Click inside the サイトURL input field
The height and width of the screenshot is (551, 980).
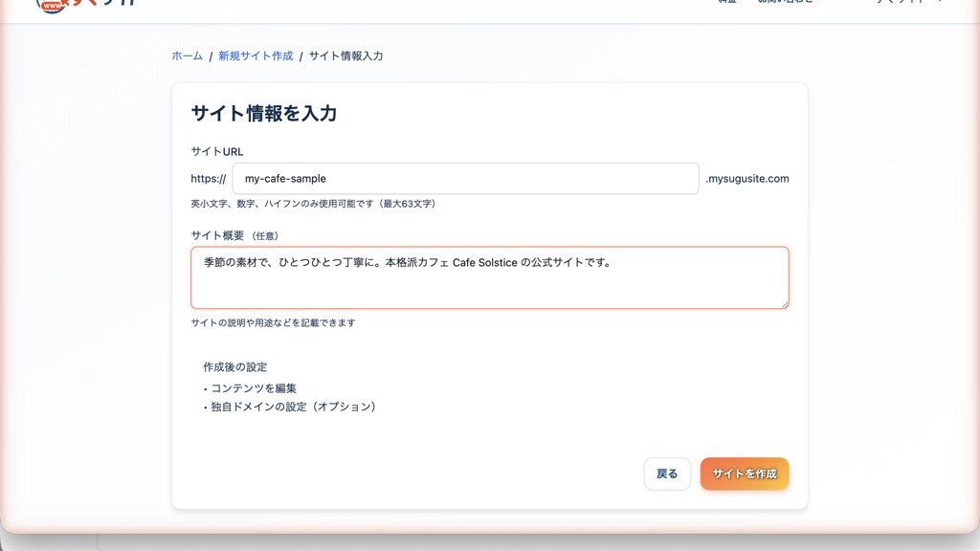464,178
